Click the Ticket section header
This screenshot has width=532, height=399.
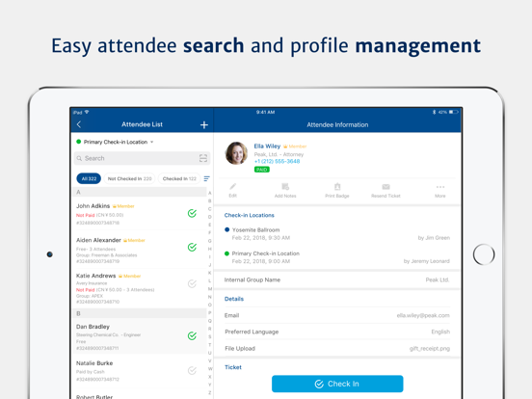(x=233, y=367)
